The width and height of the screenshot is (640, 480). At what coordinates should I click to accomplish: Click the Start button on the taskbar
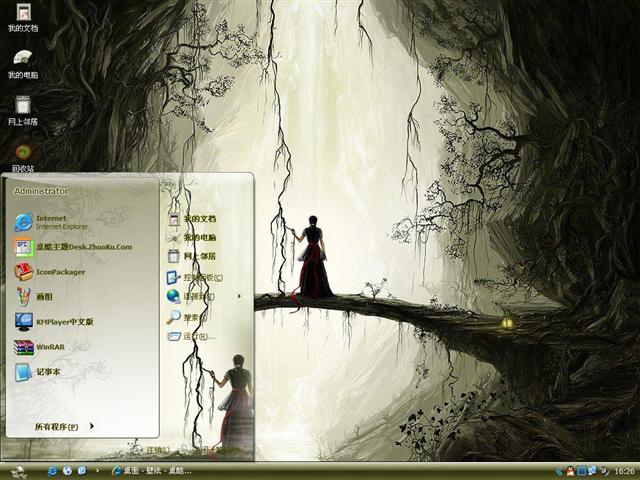19,471
